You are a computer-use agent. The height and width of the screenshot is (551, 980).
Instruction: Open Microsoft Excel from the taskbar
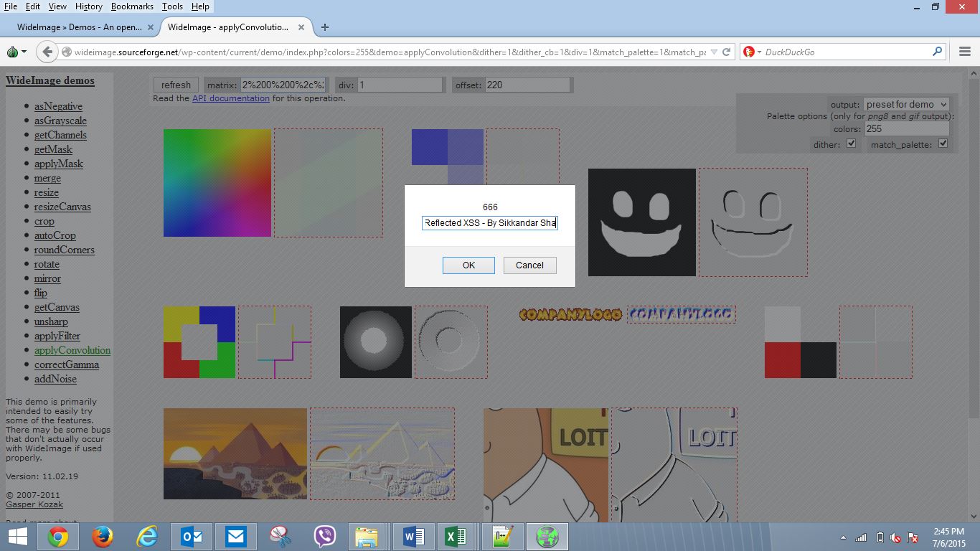point(456,537)
